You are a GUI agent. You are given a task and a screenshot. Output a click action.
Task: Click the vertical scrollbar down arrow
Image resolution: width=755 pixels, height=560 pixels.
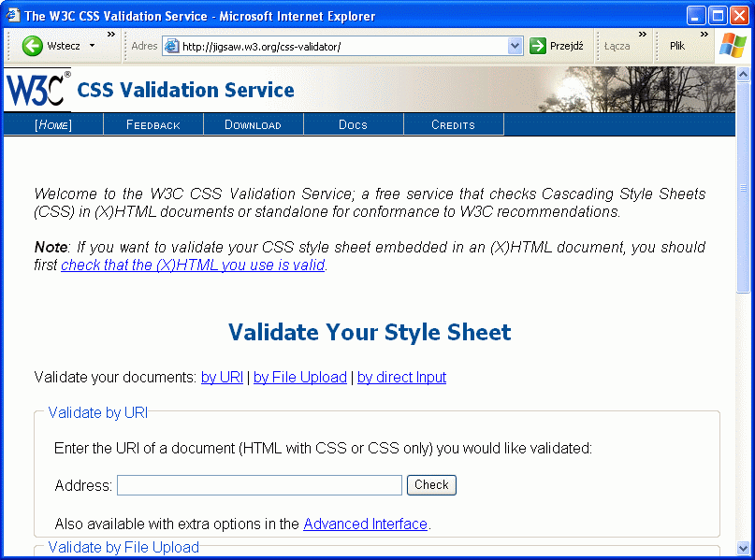tap(743, 548)
